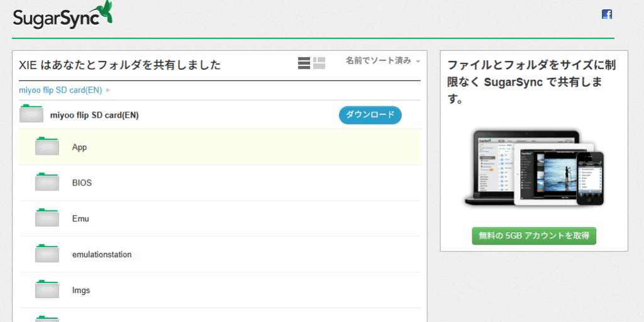644x322 pixels.
Task: Click the miyoo flip SD card(EN) breadcrumb link
Action: tap(60, 91)
